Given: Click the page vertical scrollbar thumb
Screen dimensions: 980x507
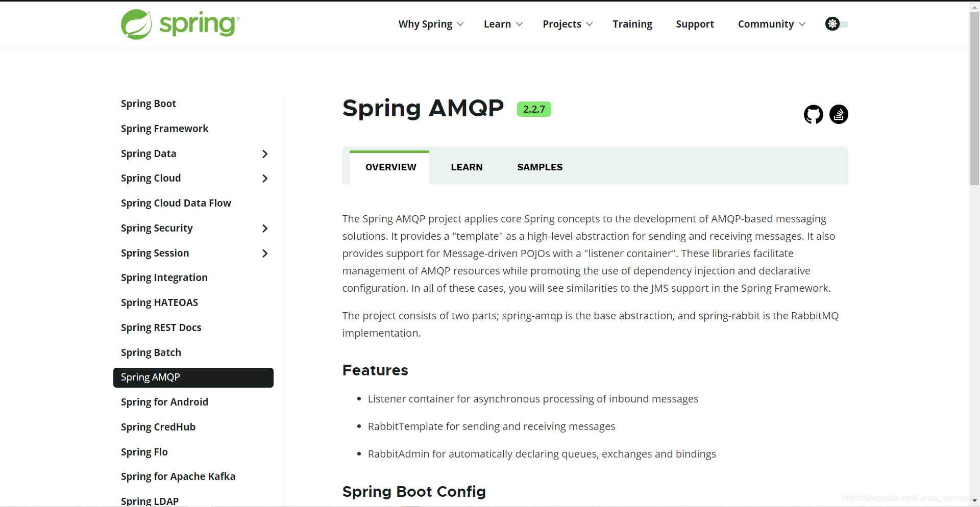Looking at the screenshot, I should (974, 98).
